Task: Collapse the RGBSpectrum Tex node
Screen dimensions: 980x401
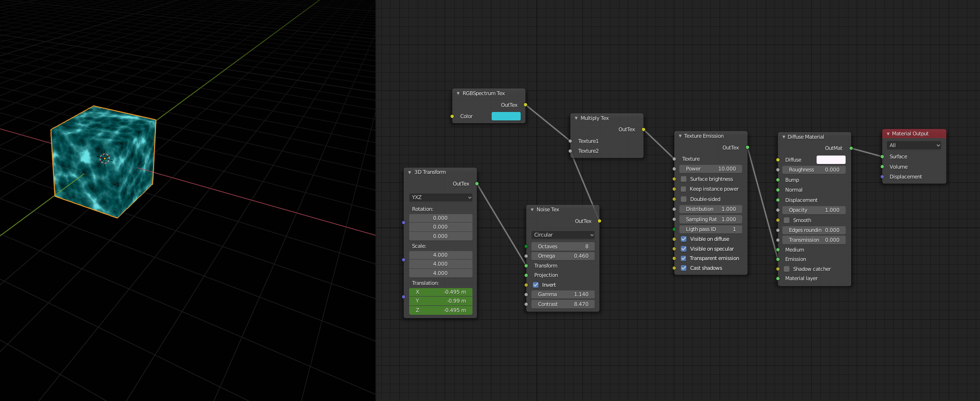Action: [458, 93]
